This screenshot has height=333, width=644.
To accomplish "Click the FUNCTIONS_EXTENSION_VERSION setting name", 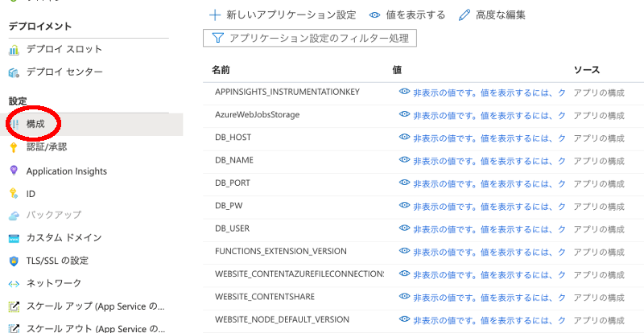I will pyautogui.click(x=280, y=251).
